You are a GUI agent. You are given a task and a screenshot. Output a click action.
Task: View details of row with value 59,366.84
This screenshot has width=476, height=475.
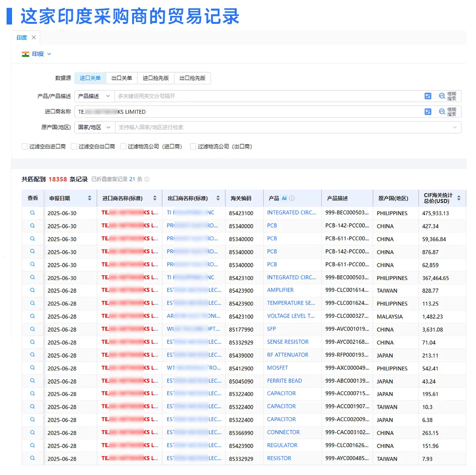pos(33,239)
